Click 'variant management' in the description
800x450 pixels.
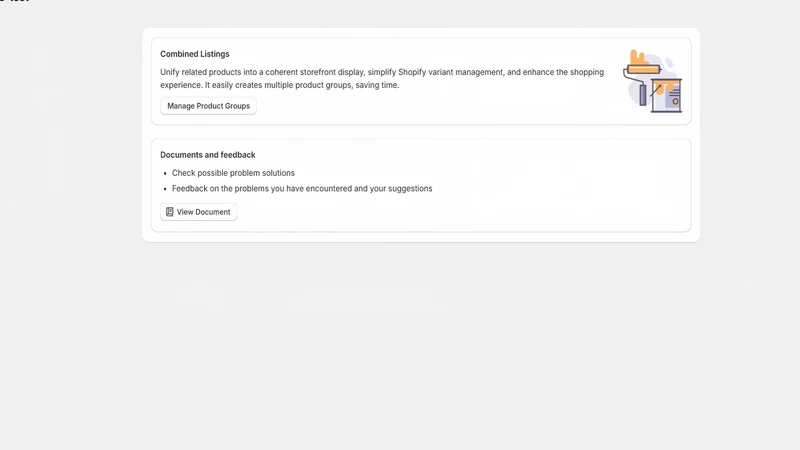pyautogui.click(x=465, y=72)
